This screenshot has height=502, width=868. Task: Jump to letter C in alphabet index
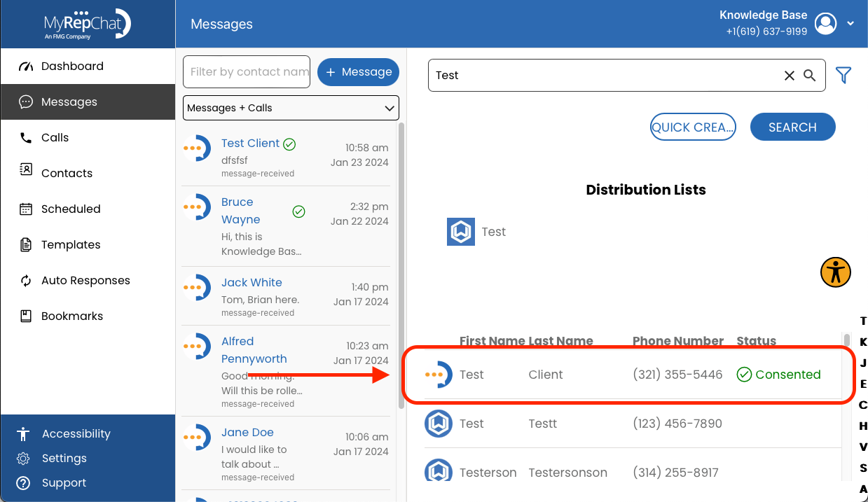coord(863,405)
